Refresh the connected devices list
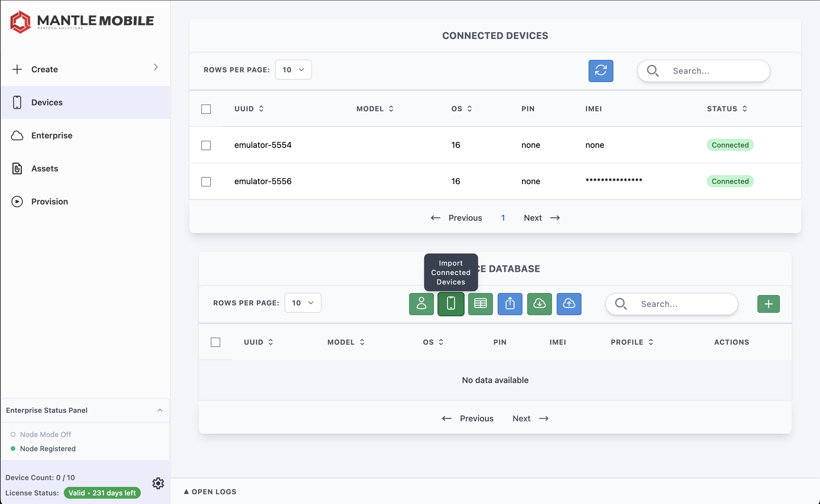Image resolution: width=820 pixels, height=504 pixels. (x=600, y=71)
